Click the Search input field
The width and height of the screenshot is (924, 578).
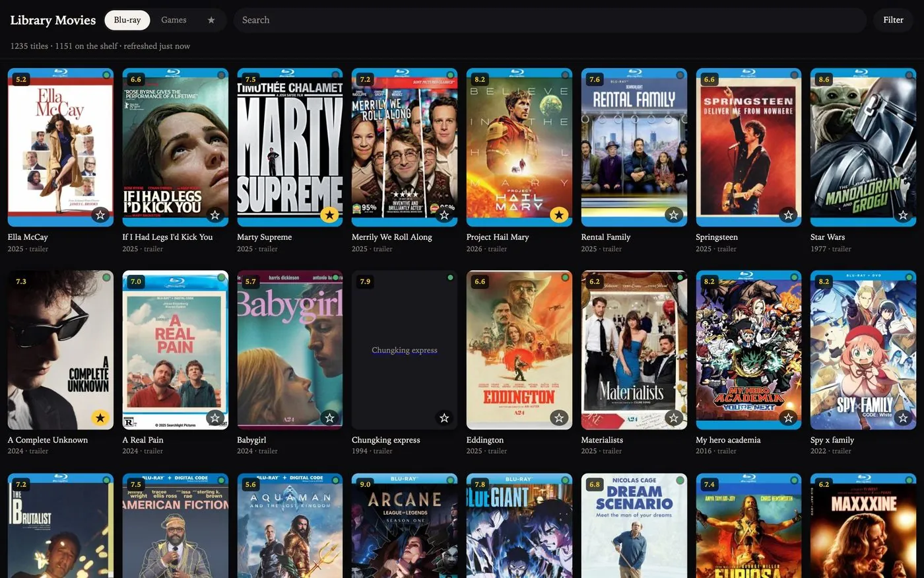click(550, 20)
